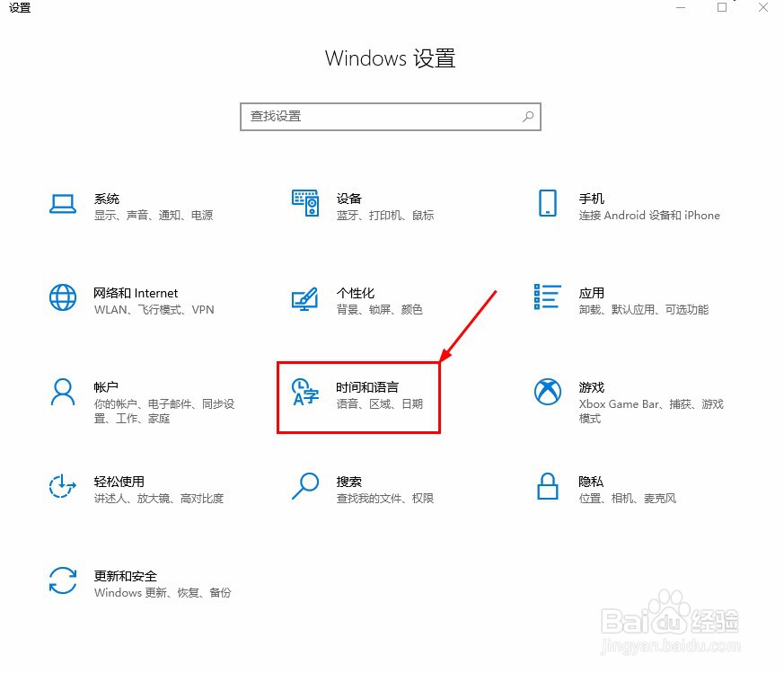Select the WLAN、飞行模式、VPN subtitle link
Screen dimensions: 784x673
tap(153, 310)
